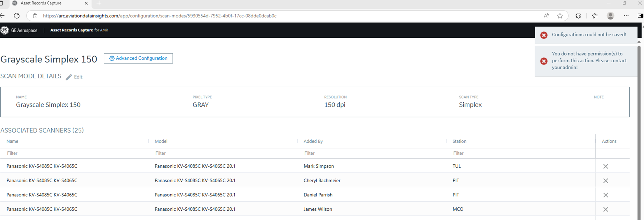Remove scanner added by James Wilson

606,210
